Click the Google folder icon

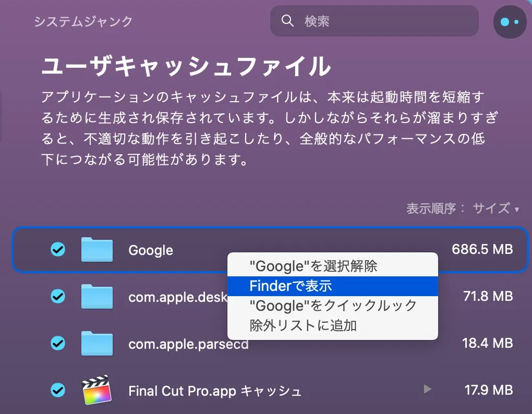click(x=97, y=250)
